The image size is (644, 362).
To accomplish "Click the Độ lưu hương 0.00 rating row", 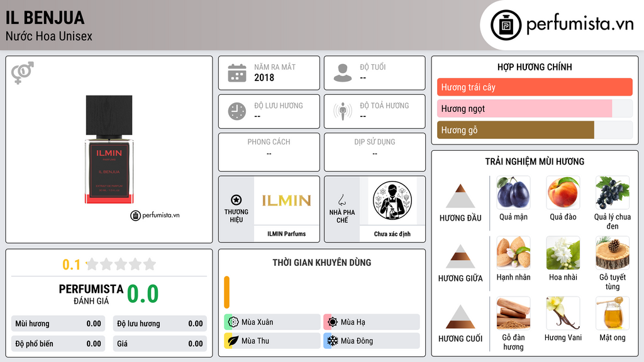I will click(x=160, y=324).
